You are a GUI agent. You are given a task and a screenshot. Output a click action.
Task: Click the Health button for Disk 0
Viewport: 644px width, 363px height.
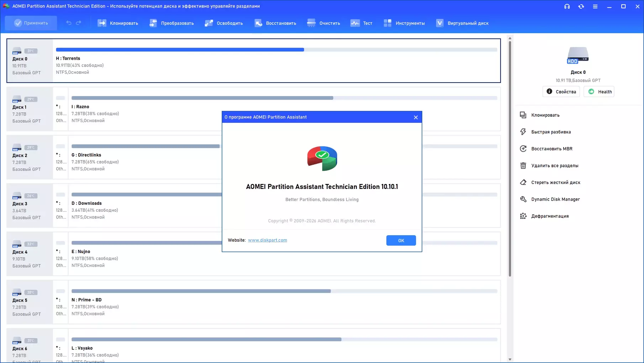pos(599,92)
